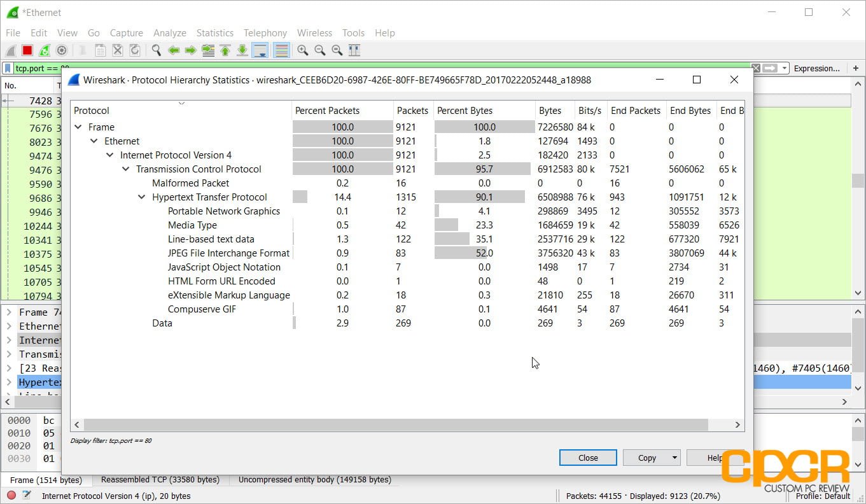
Task: Toggle autoscroll during live capture
Action: [x=260, y=50]
